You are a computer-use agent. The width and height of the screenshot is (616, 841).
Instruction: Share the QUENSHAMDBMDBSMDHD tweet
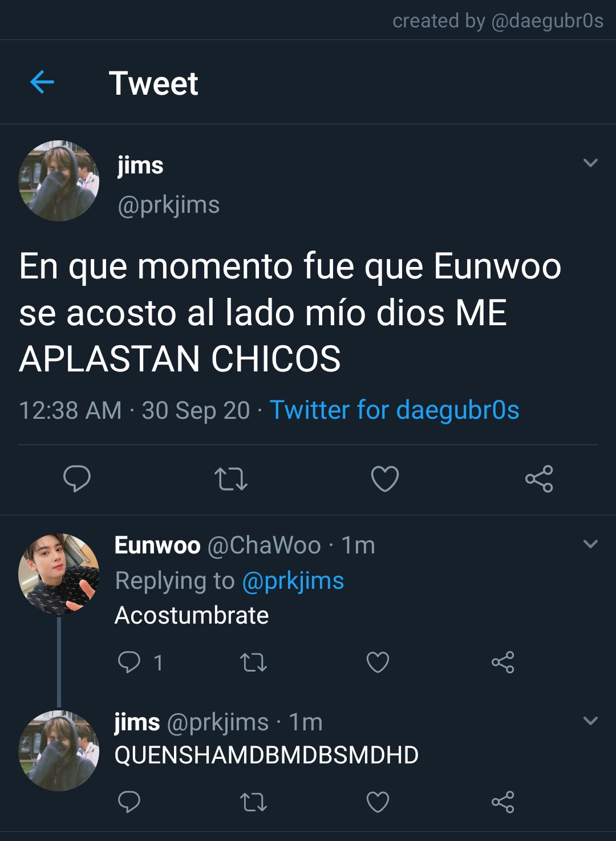(502, 802)
